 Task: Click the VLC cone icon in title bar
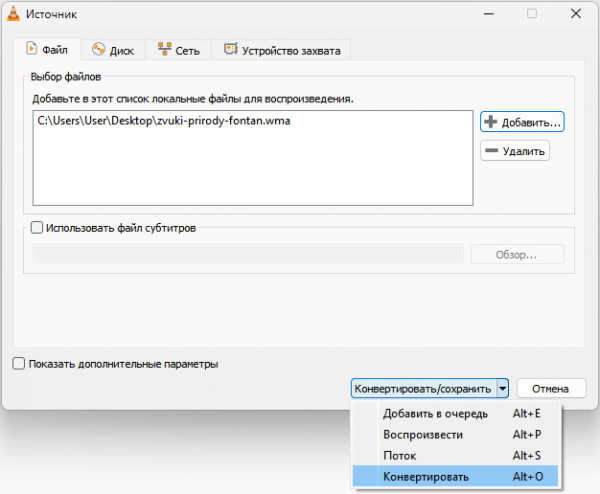[x=13, y=14]
